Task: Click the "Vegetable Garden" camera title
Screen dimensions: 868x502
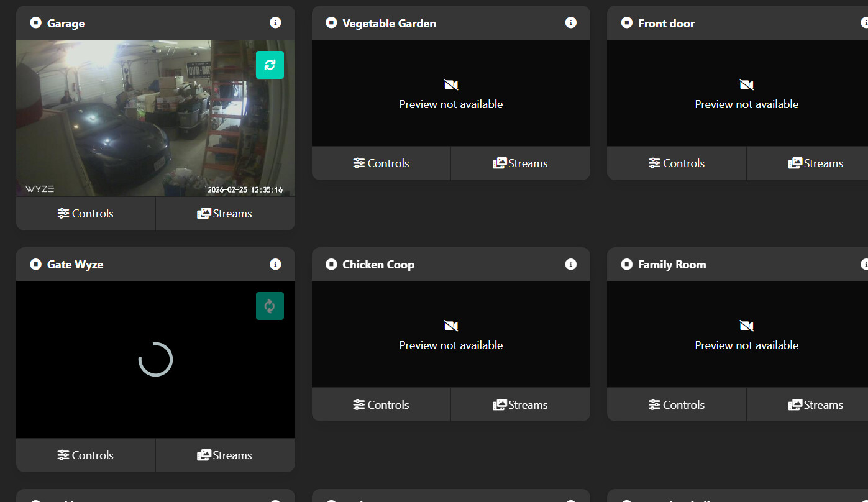Action: [390, 24]
